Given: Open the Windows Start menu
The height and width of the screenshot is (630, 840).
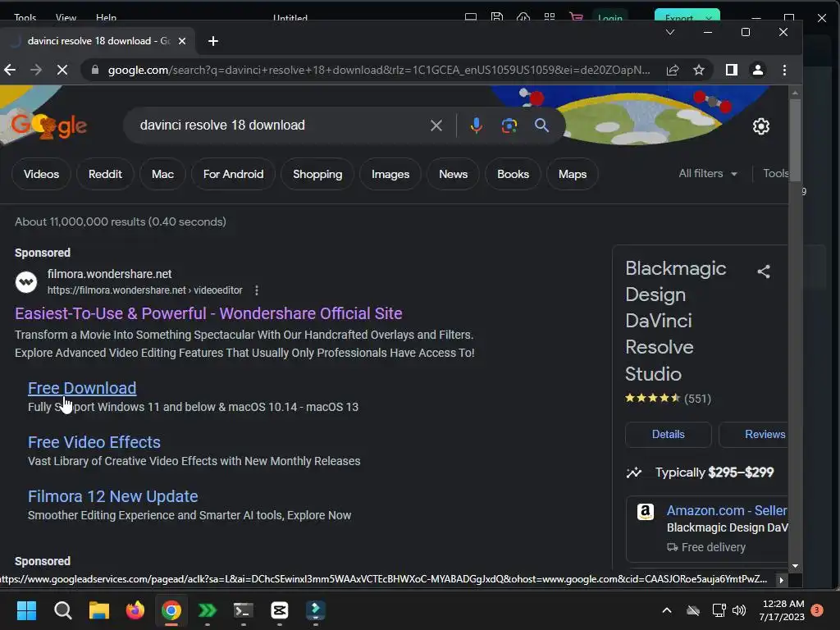Looking at the screenshot, I should [26, 610].
